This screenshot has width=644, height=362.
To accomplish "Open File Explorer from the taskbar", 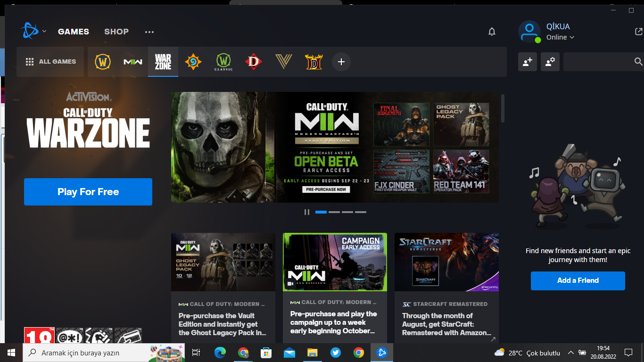I will [x=313, y=353].
